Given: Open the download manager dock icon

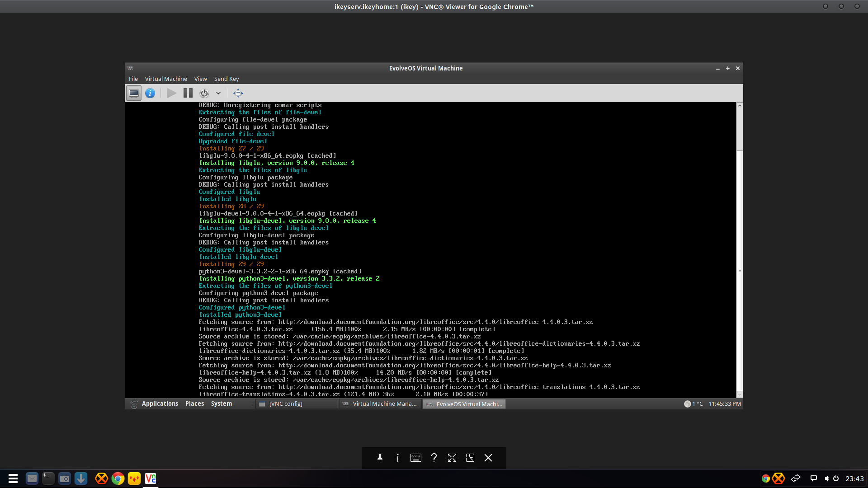Looking at the screenshot, I should [81, 479].
